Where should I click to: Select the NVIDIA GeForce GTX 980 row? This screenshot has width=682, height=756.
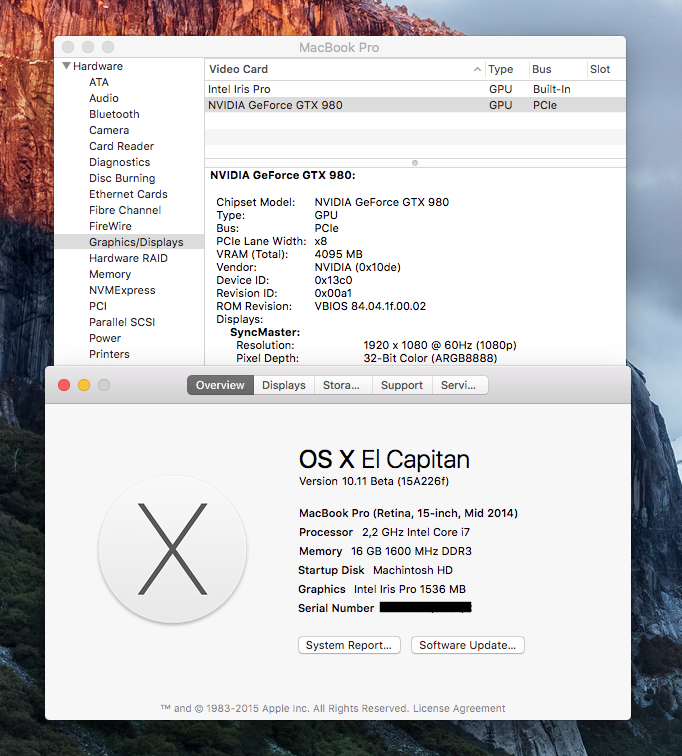click(x=415, y=105)
